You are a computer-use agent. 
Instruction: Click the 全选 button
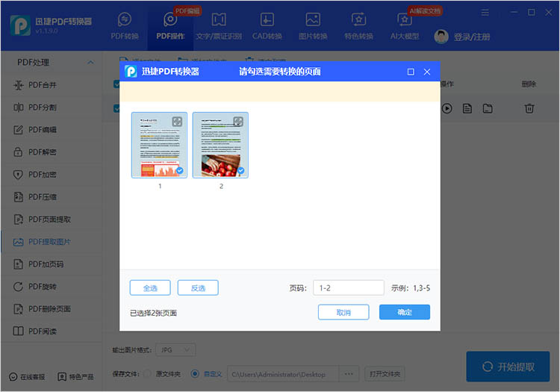149,287
